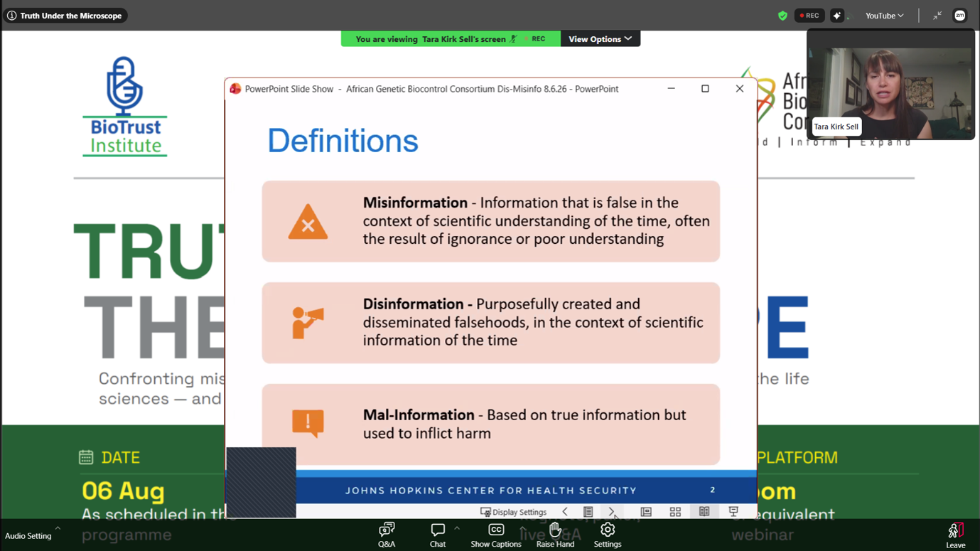Open the meeting info icon beside the title
The image size is (980, 551).
coord(12,16)
